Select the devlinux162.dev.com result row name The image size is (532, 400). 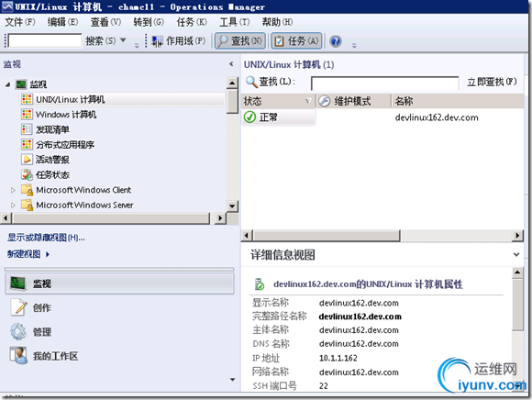point(437,117)
